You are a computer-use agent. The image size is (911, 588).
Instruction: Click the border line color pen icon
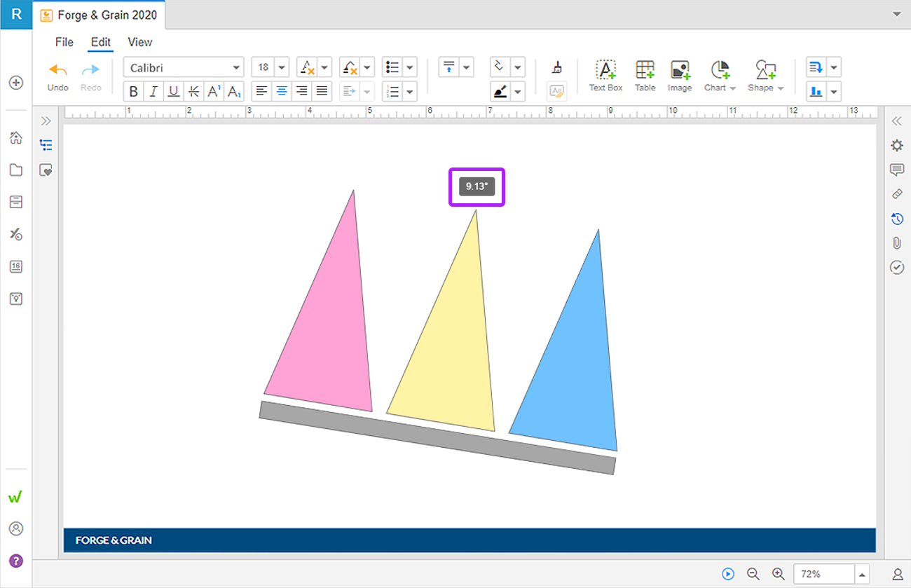(x=500, y=91)
